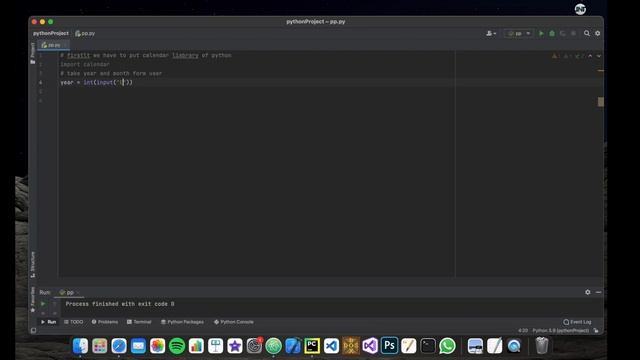
Task: Click the cursor position indicator in status bar
Action: 523,331
